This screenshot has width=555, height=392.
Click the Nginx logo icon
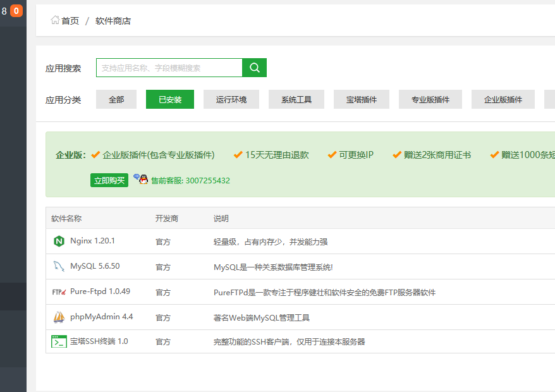point(59,241)
